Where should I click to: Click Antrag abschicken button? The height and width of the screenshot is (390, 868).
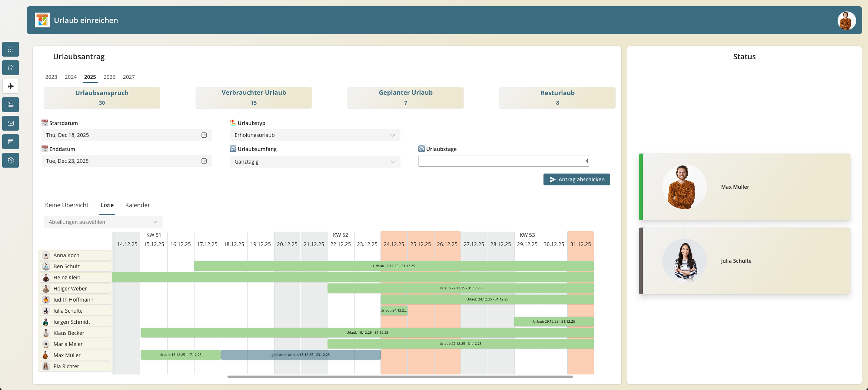click(x=576, y=179)
